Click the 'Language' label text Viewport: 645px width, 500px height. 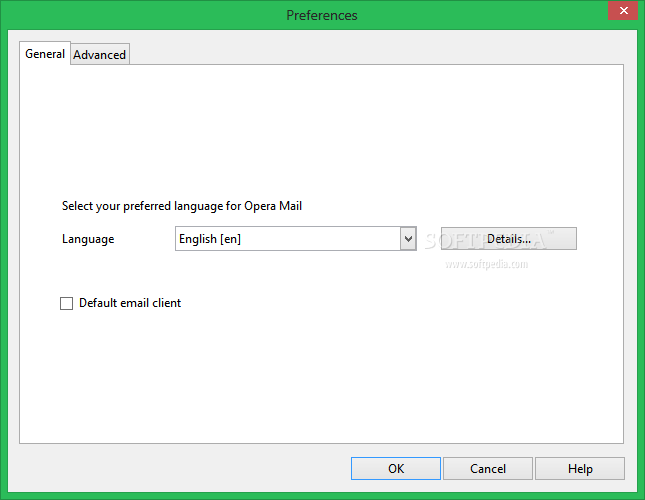pos(88,239)
